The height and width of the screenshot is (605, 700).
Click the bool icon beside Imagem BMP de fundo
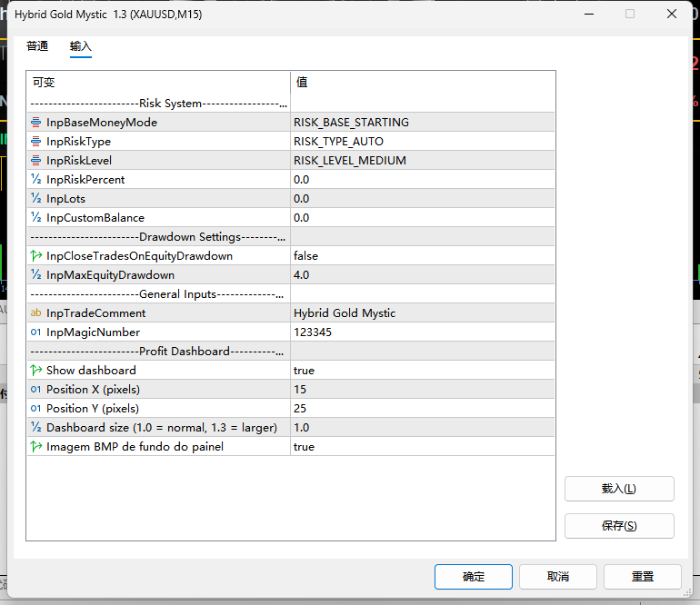click(35, 447)
